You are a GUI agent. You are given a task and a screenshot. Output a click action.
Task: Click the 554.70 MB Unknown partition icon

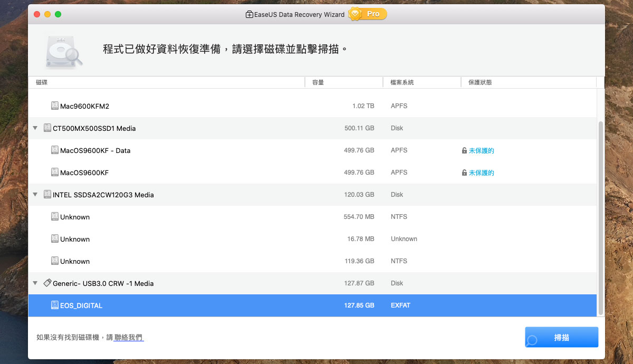55,217
